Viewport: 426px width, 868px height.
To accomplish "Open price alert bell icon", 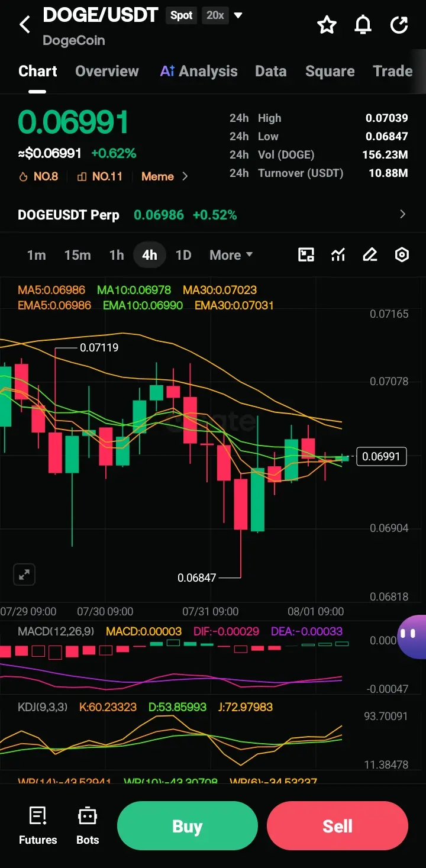I will tap(363, 25).
